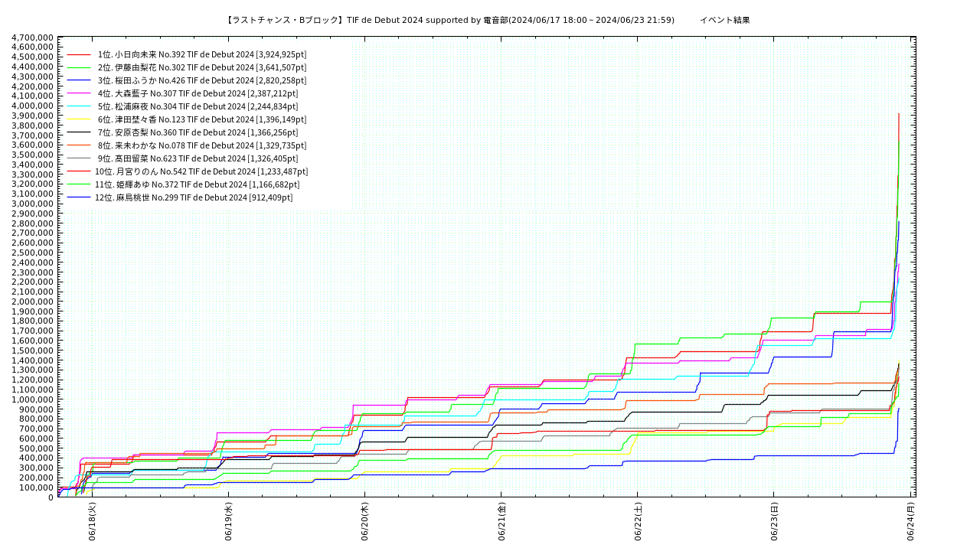Click gray line sample beside 9位 legend
This screenshot has height=551, width=980.
(x=79, y=159)
